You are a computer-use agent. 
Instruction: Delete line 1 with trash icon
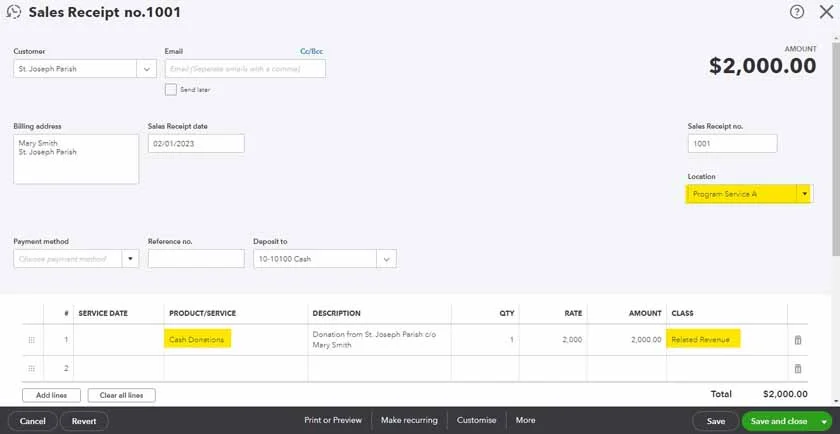798,340
